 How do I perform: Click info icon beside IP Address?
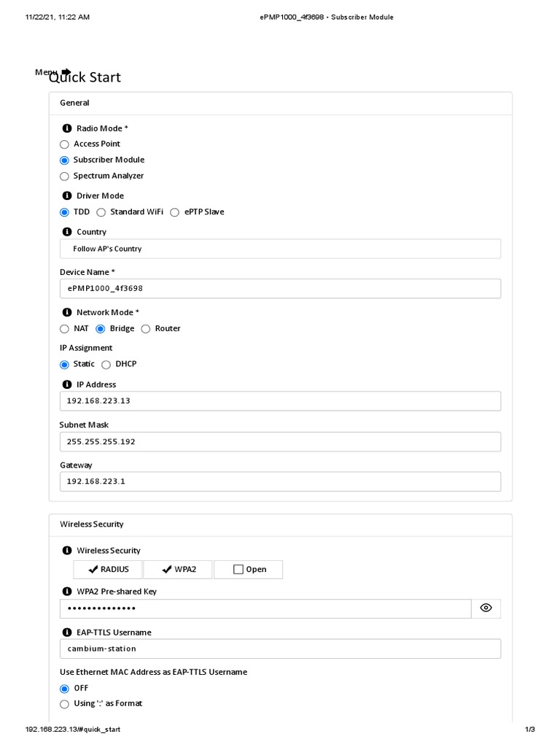click(x=67, y=384)
